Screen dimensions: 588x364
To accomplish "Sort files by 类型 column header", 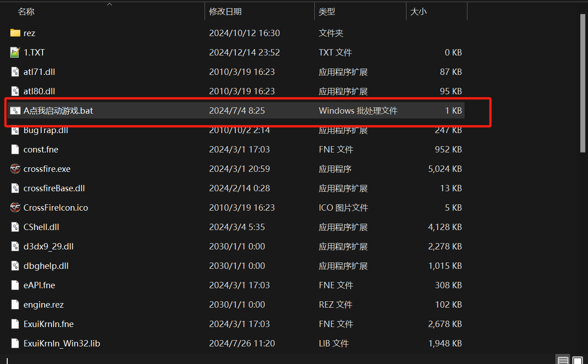I will pyautogui.click(x=327, y=12).
